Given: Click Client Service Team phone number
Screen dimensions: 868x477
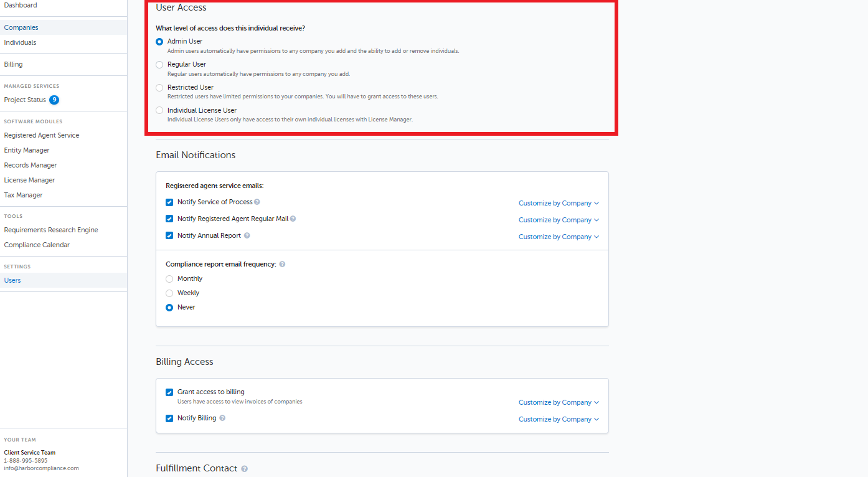Looking at the screenshot, I should [x=26, y=461].
